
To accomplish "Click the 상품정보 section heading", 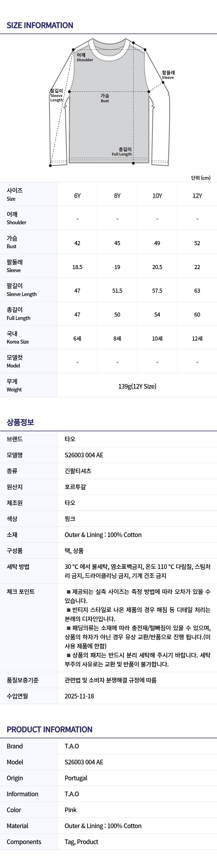I will point(20,422).
